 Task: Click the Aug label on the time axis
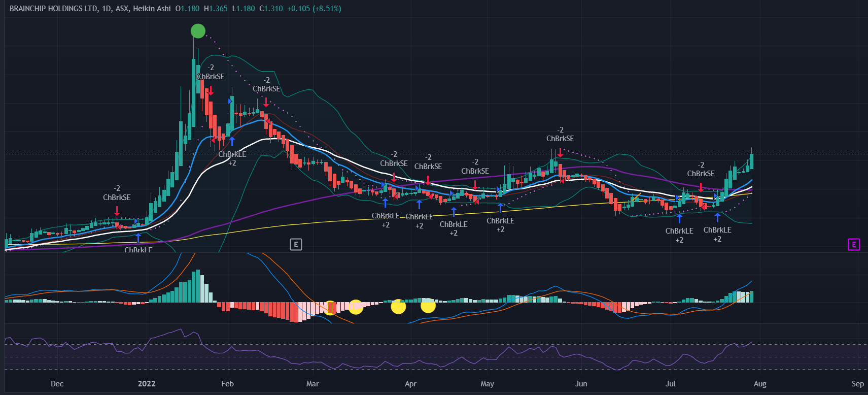759,384
